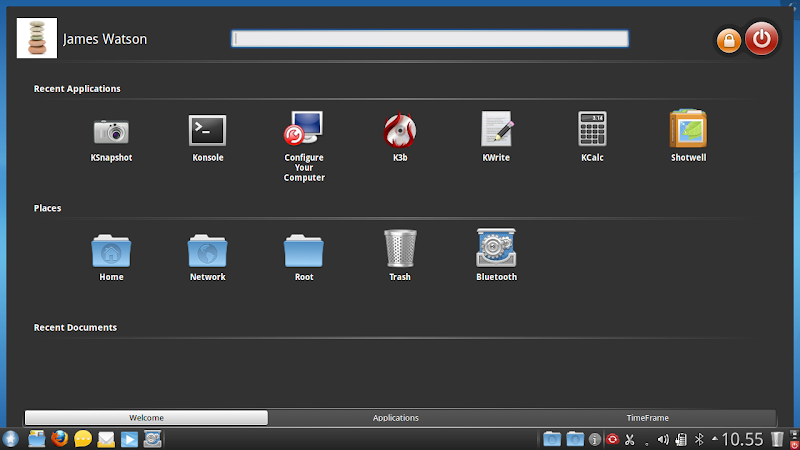The height and width of the screenshot is (450, 800).
Task: Expand hidden system tray icons arrow
Action: [714, 438]
